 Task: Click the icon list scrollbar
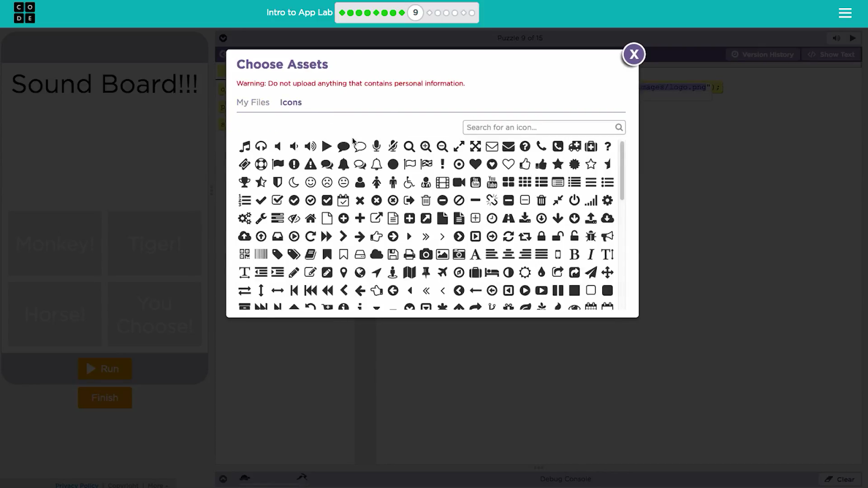point(622,171)
